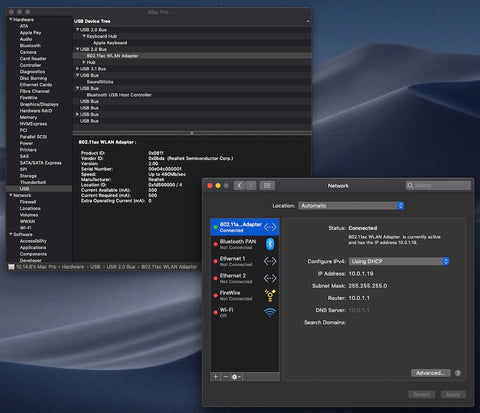Expand the USB 3.1 Bus

coord(77,69)
